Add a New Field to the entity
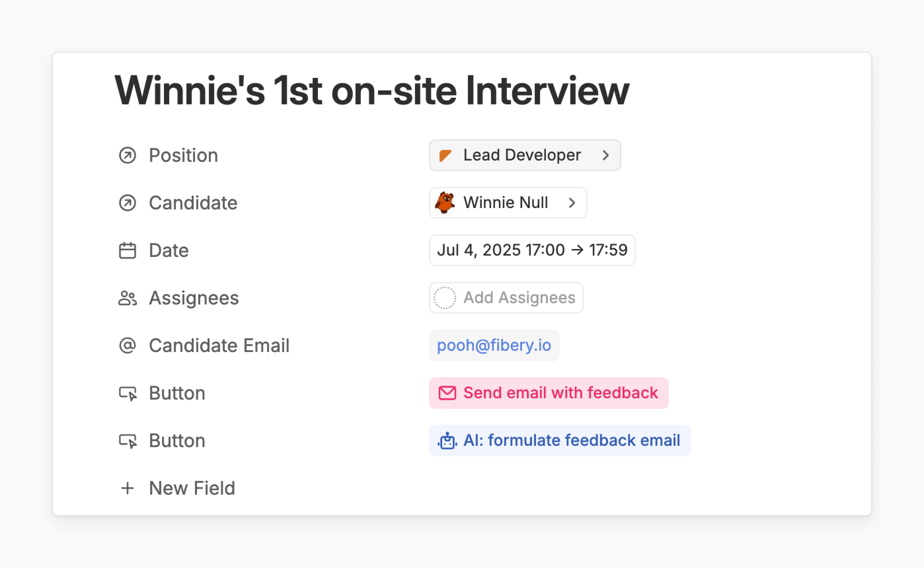This screenshot has width=924, height=568. (x=192, y=488)
